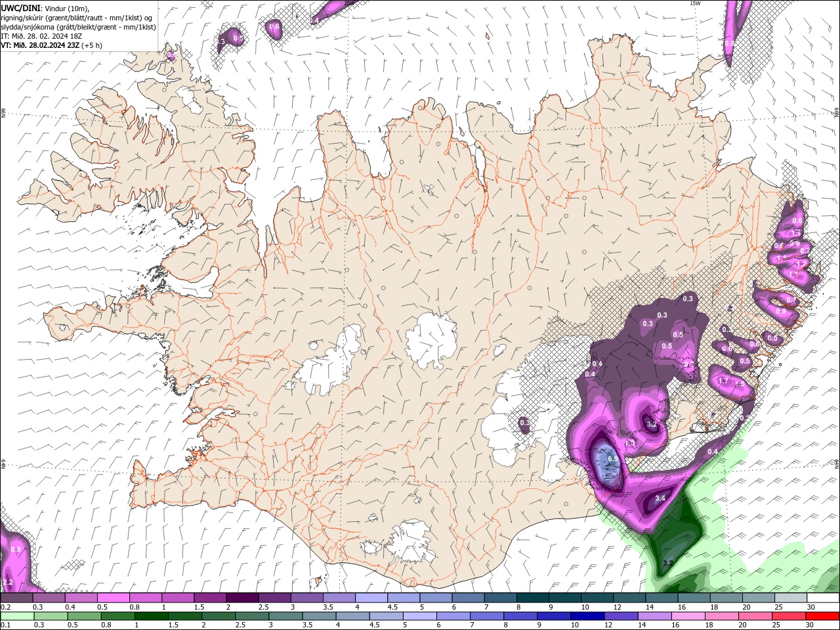Click the bottom legend swatch labeled 7
The image size is (840, 630).
tap(487, 616)
